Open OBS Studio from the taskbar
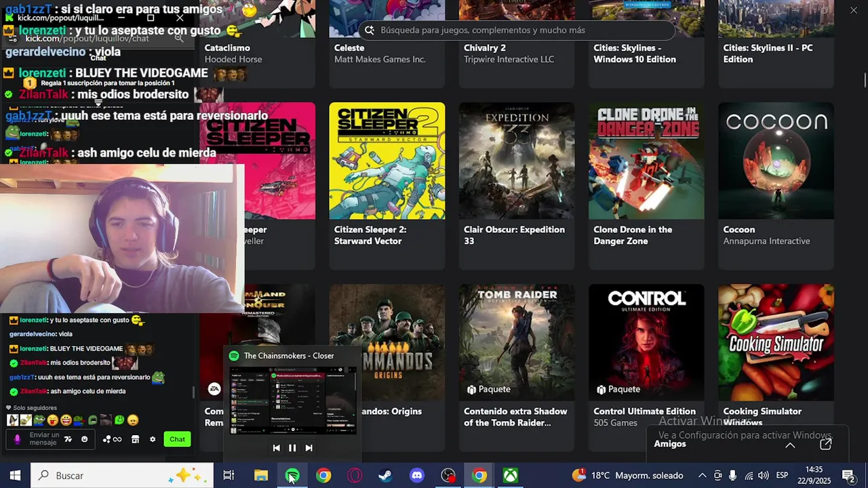This screenshot has height=488, width=868. pos(448,476)
